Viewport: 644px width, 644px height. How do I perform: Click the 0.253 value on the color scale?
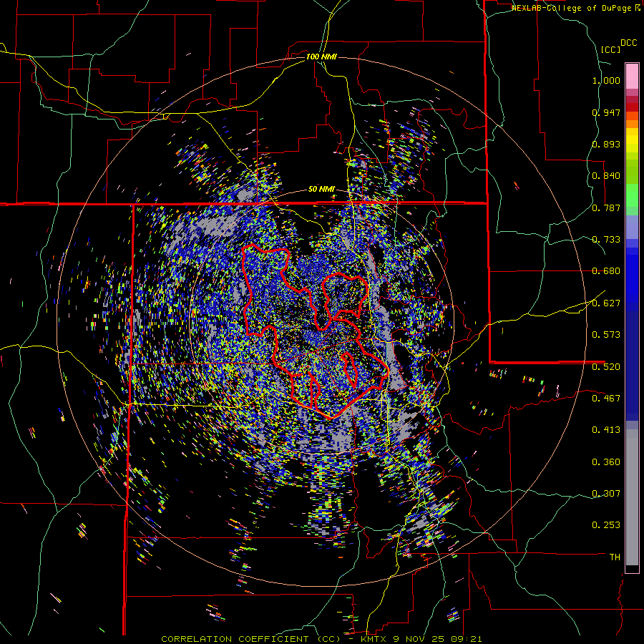coord(606,525)
